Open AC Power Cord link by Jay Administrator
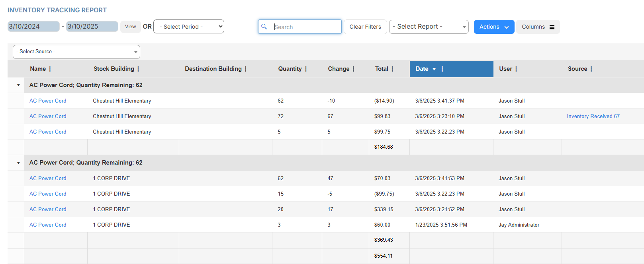Image resolution: width=644 pixels, height=264 pixels. [x=48, y=225]
